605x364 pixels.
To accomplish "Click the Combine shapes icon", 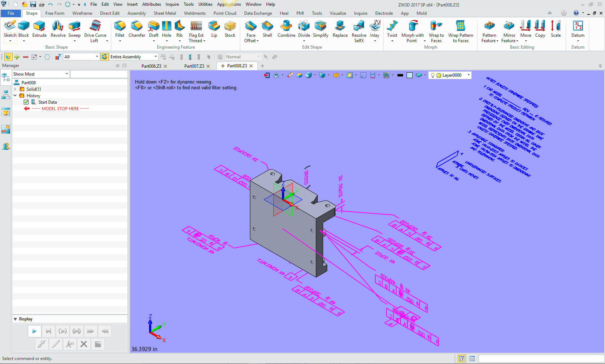I will point(286,29).
